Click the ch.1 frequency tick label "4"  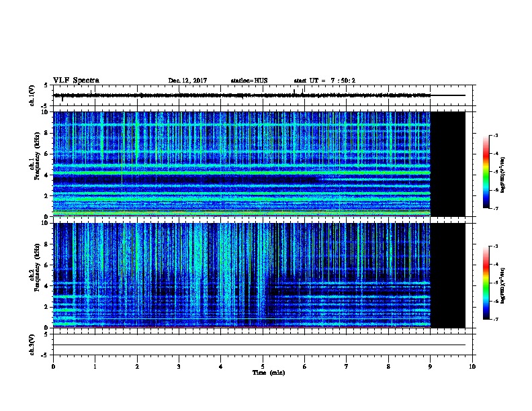[47, 175]
